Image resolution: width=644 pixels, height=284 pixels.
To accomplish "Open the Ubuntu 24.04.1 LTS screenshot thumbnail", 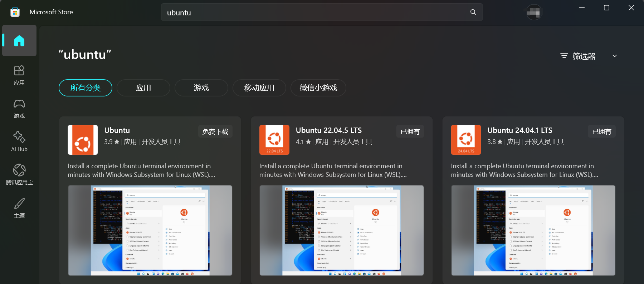I will coord(533,230).
